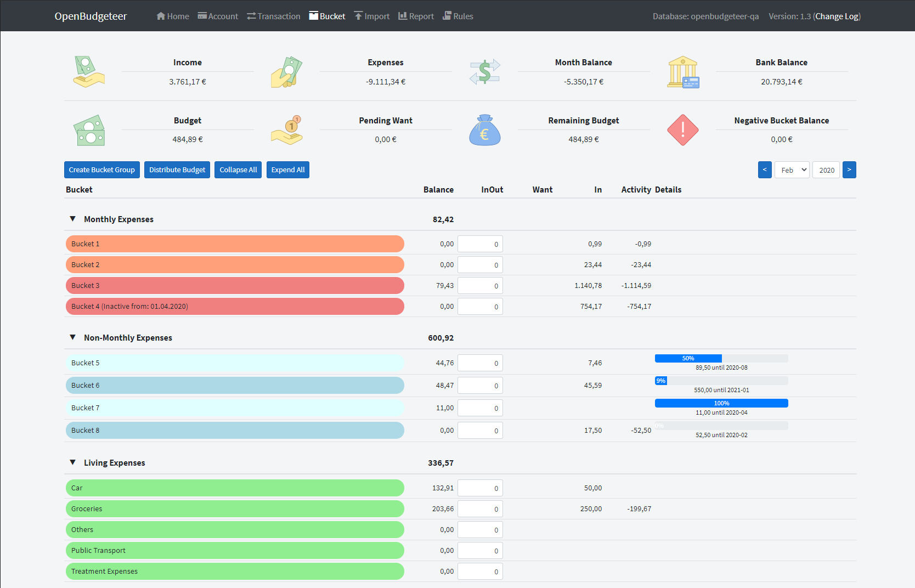Select the Car bucket row
This screenshot has width=915, height=588.
tap(235, 488)
